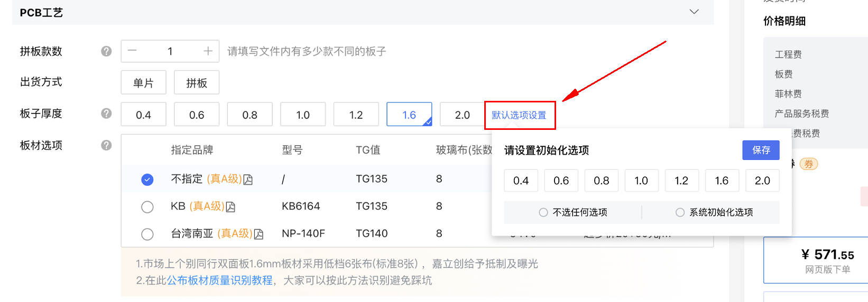Increase 拼板款数 with plus button
Viewport: 868px width, 302px height.
[208, 51]
